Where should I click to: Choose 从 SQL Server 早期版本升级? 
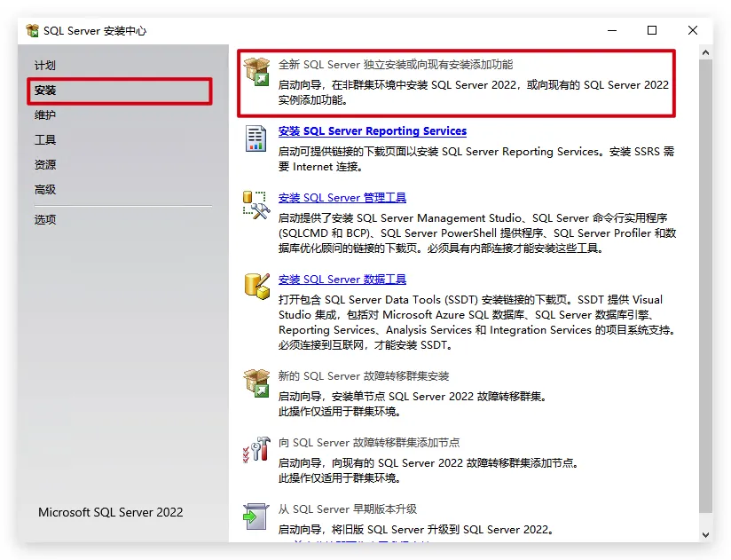click(348, 509)
